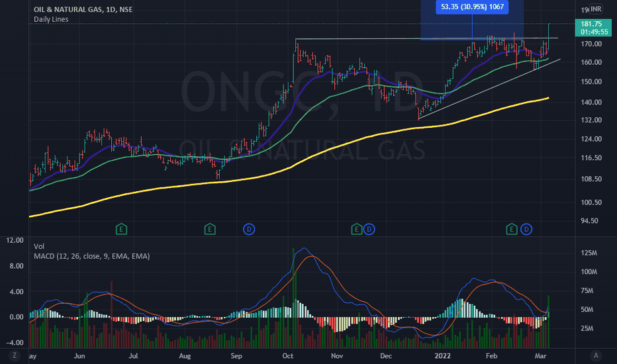
Task: Click the 170.00 price axis label
Action: [x=591, y=44]
